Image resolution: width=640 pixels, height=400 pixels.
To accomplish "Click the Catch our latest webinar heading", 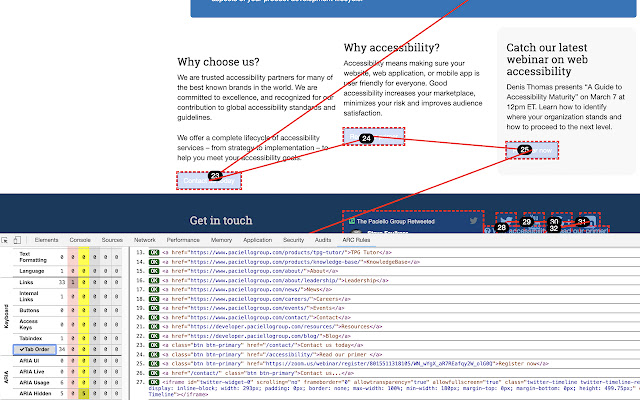I will point(547,59).
